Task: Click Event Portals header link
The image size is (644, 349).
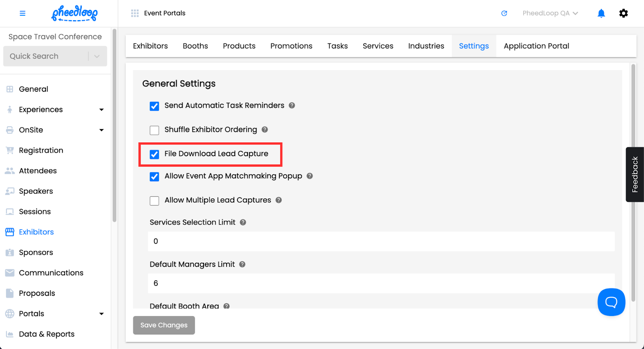Action: click(165, 13)
